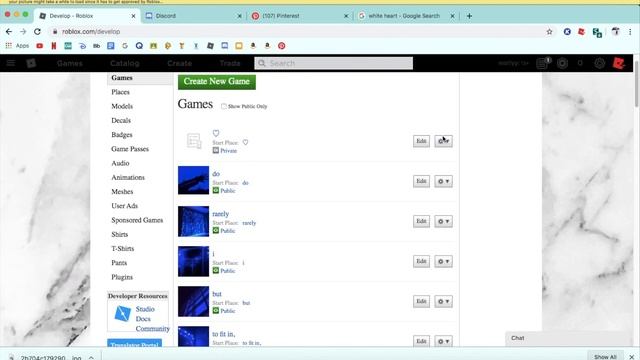Screen dimensions: 640x360
Task: Open the Apps grid bookmark
Action: pos(17,46)
